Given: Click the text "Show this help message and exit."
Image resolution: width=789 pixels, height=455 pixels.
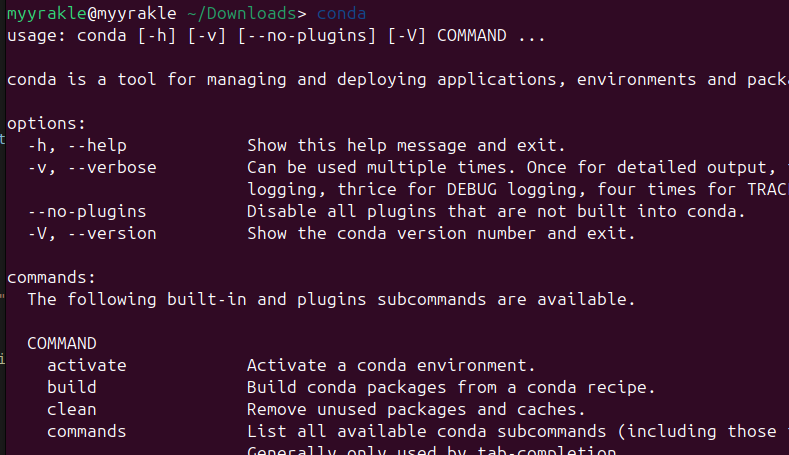Looking at the screenshot, I should tap(406, 145).
